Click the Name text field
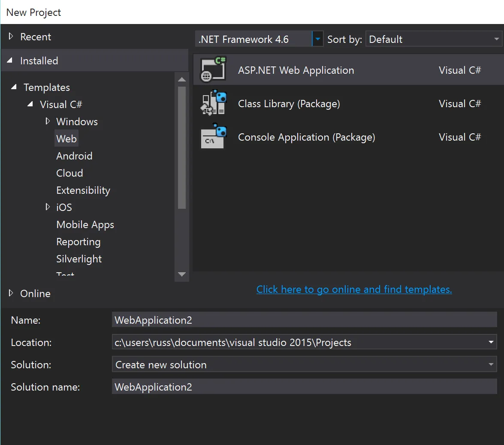Screen dimensions: 504x445 304,320
